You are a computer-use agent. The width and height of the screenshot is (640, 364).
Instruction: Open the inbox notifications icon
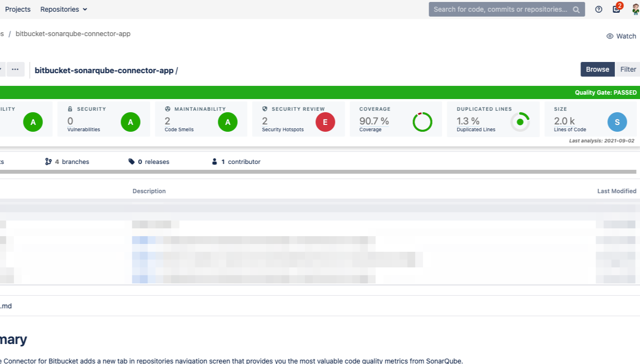617,9
